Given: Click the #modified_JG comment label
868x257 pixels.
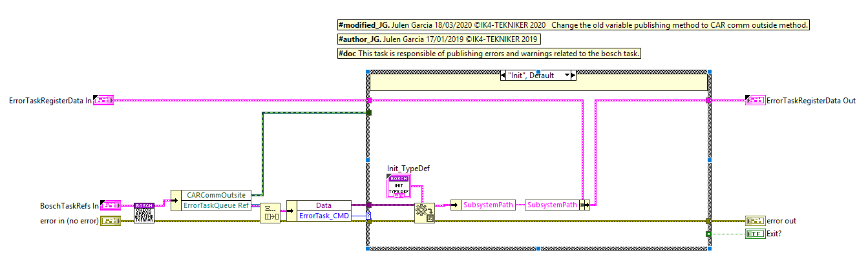Looking at the screenshot, I should 573,25.
